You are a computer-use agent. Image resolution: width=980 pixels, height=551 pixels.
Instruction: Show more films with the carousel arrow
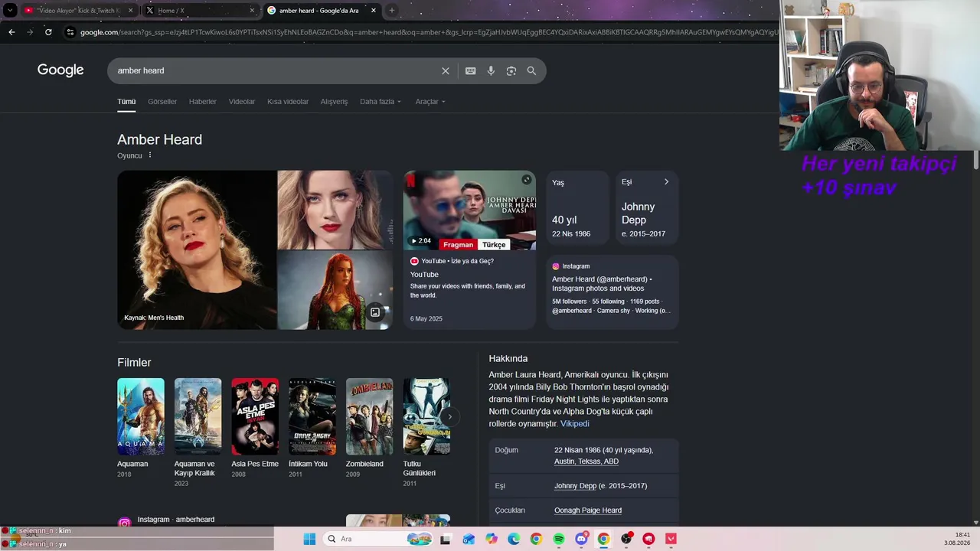(450, 417)
